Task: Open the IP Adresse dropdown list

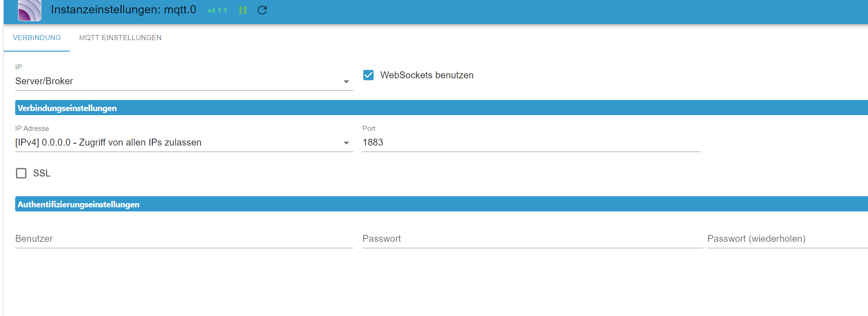Action: (x=184, y=143)
